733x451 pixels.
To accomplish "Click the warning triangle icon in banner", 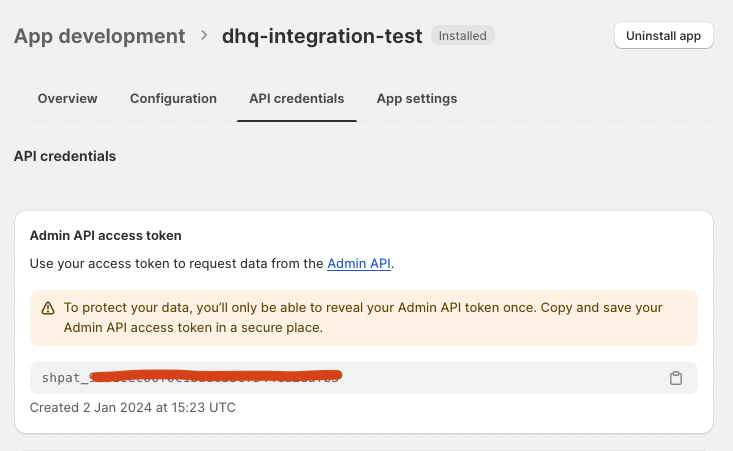I will 48,308.
